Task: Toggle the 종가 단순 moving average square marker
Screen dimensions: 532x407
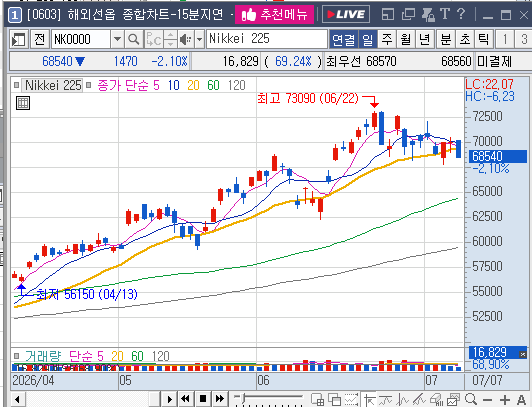Action: 89,85
